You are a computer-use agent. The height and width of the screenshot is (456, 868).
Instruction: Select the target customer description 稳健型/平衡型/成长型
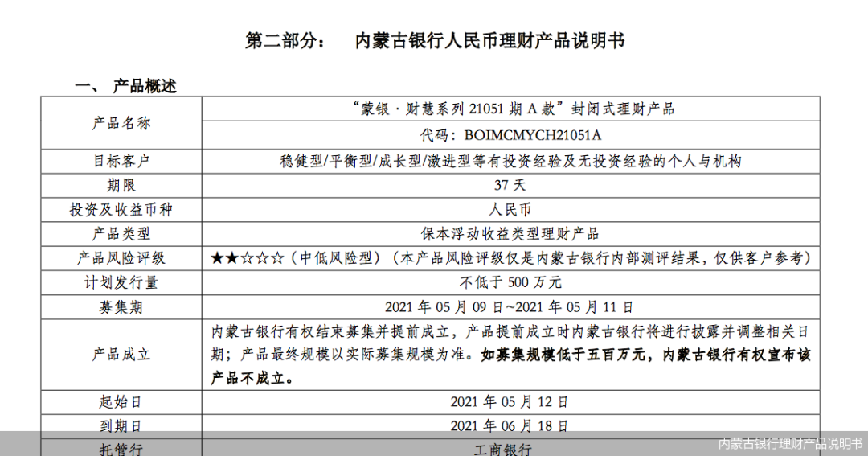tap(351, 161)
